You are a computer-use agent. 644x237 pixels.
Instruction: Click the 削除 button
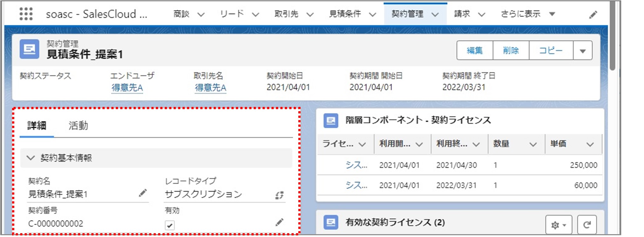511,50
